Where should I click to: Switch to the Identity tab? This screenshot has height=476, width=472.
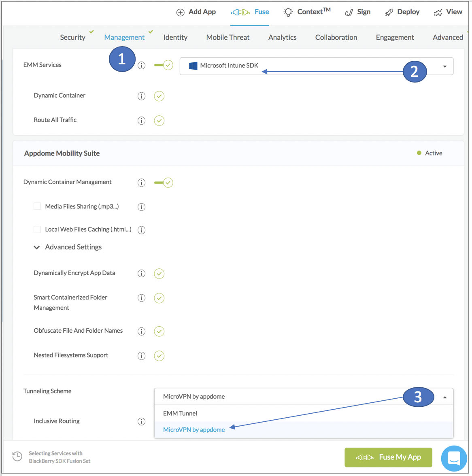[175, 37]
